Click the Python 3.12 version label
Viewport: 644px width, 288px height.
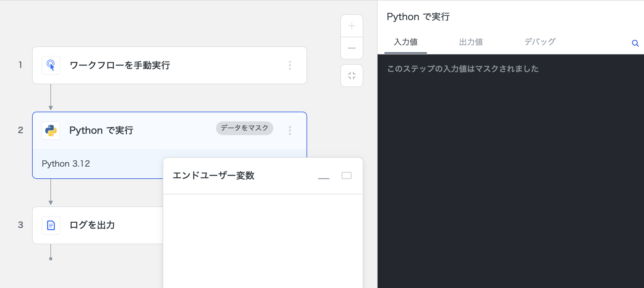(x=66, y=164)
